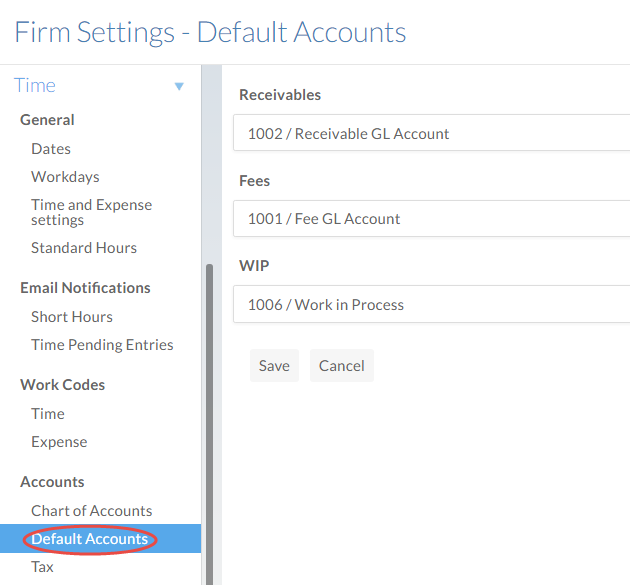Open the Tax settings page
This screenshot has width=630, height=585.
point(42,567)
